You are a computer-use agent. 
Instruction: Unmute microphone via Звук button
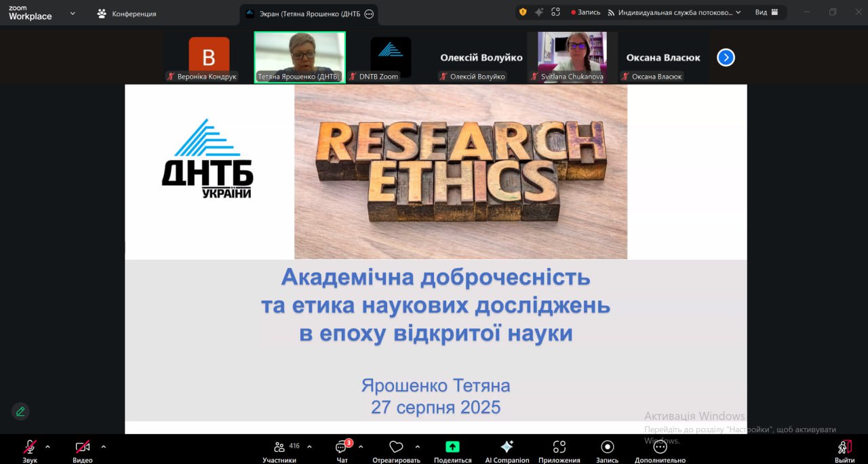[x=28, y=448]
